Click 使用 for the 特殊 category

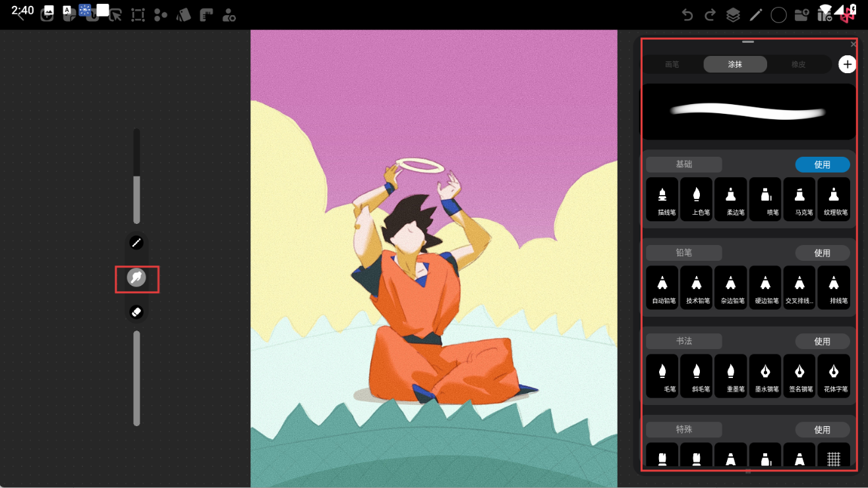pos(822,429)
